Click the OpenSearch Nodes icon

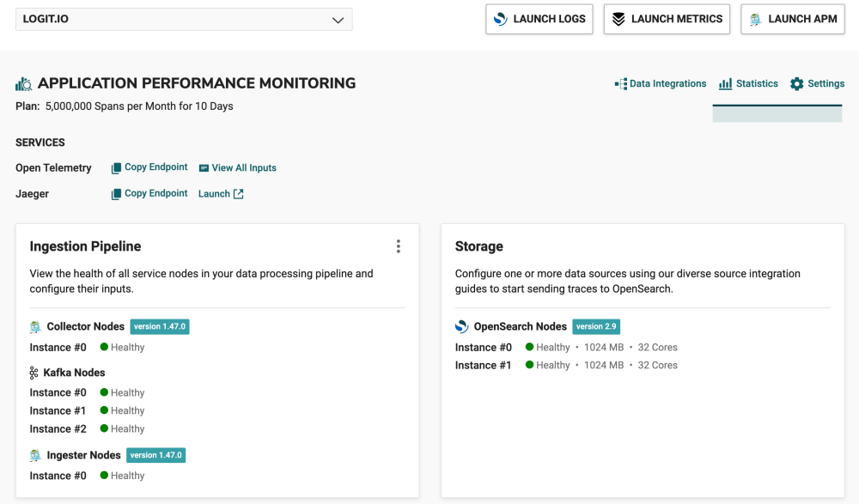coord(462,326)
